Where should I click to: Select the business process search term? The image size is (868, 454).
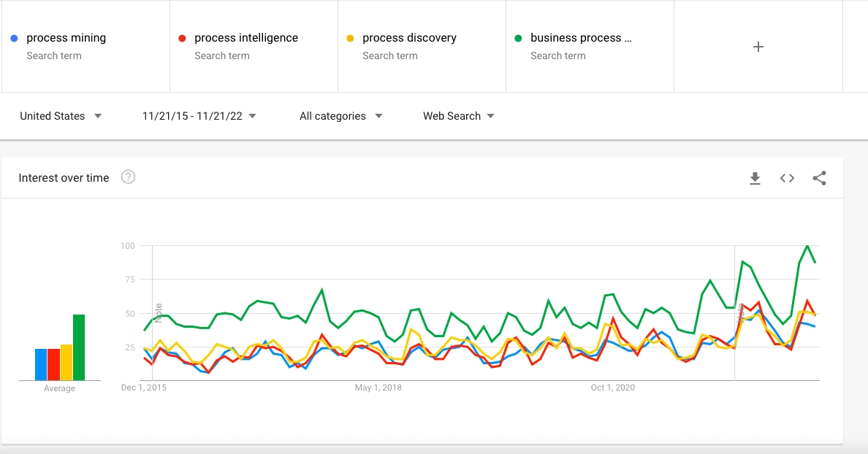coord(580,38)
